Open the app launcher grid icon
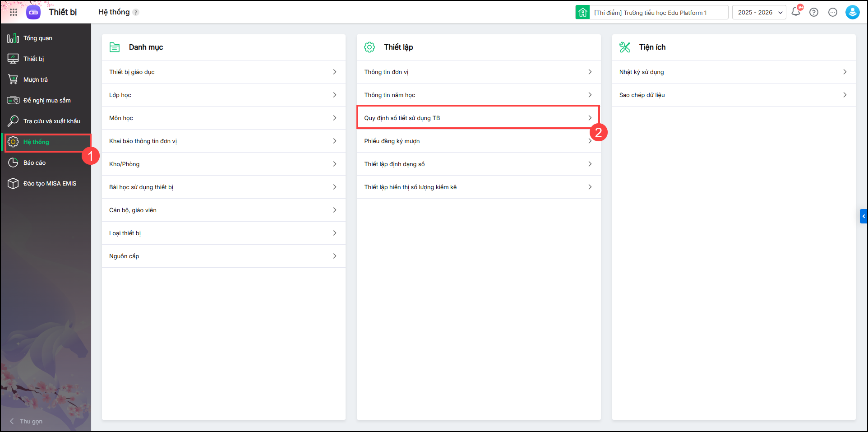Image resolution: width=868 pixels, height=432 pixels. point(14,12)
